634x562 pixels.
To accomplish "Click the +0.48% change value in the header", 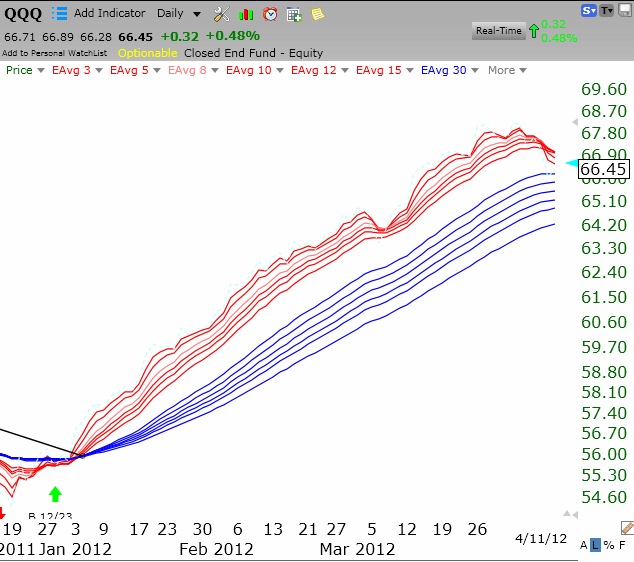I will click(232, 36).
